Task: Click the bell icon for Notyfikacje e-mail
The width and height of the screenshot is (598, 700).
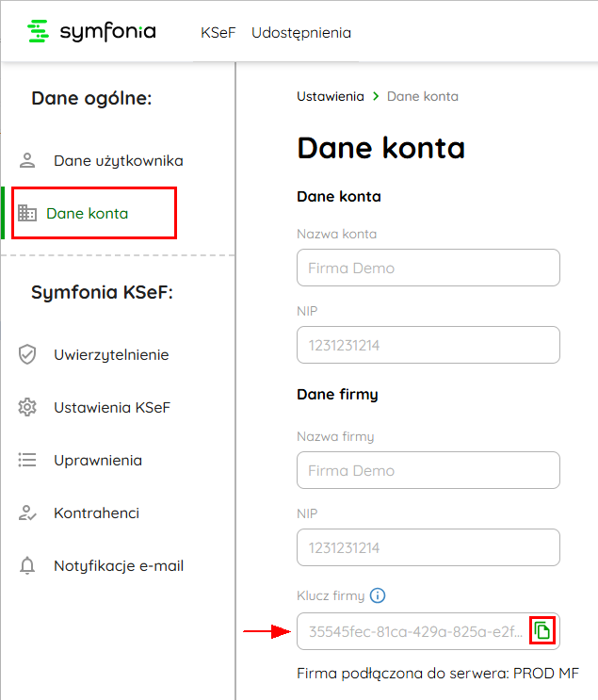Action: point(27,565)
